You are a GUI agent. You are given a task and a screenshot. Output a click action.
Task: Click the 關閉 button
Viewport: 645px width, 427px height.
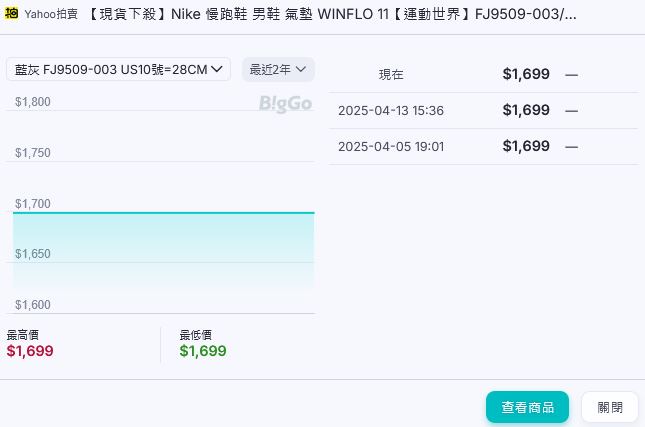[x=609, y=407]
